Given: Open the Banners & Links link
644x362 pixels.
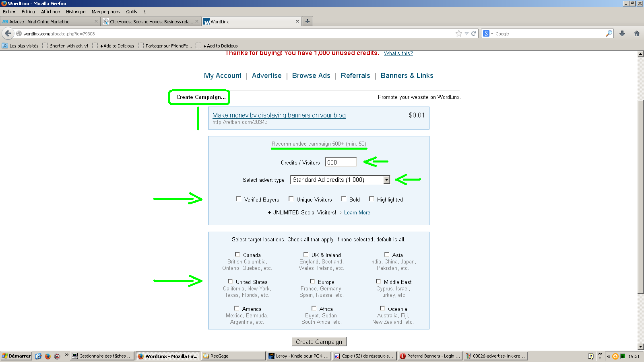Looking at the screenshot, I should 407,76.
